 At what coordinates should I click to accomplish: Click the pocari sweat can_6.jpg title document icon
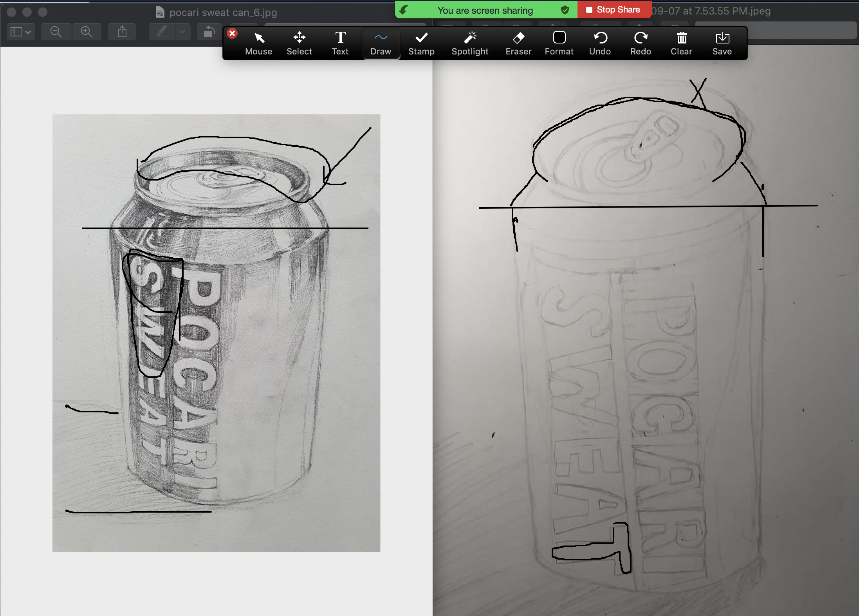(160, 12)
